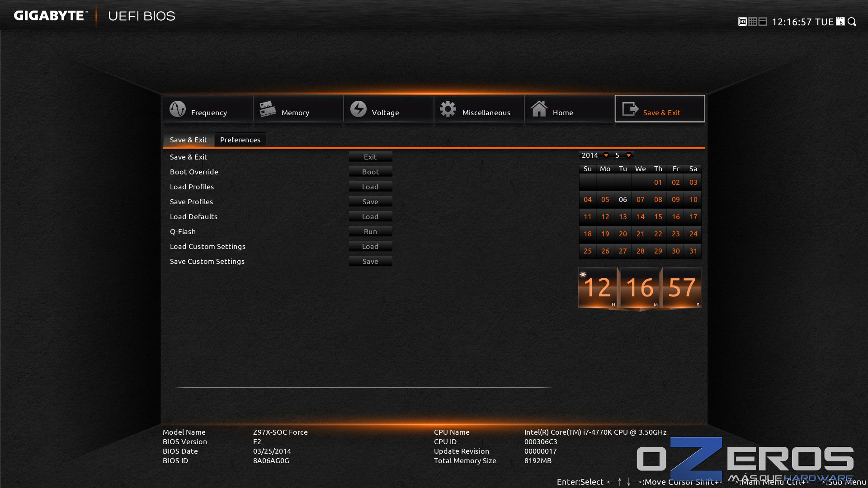868x488 pixels.
Task: Click CPU name Intel Core i7-4770K text
Action: pyautogui.click(x=595, y=432)
